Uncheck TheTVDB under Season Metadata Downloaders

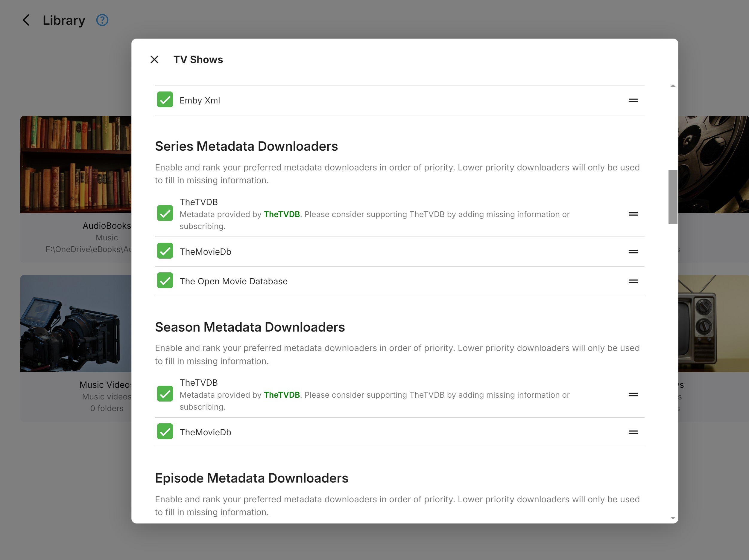[165, 394]
